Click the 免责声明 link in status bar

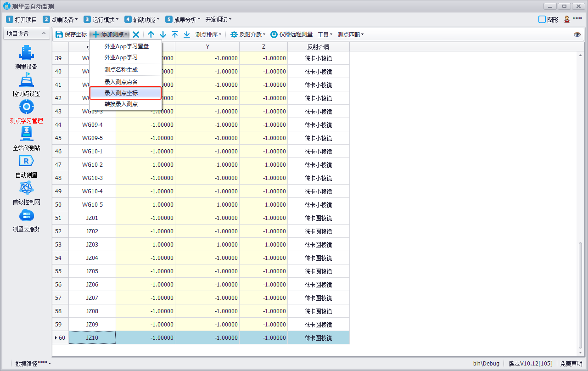coord(571,364)
